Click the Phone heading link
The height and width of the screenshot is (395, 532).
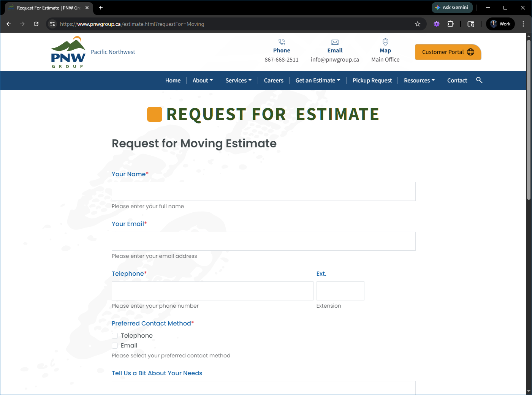(282, 51)
